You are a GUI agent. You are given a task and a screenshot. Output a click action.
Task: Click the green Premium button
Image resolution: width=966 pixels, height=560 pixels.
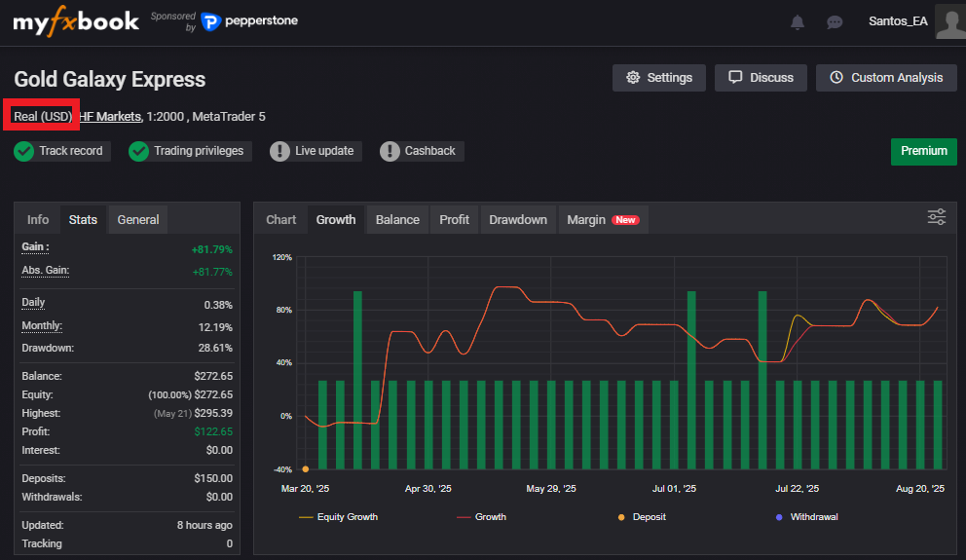pyautogui.click(x=923, y=151)
